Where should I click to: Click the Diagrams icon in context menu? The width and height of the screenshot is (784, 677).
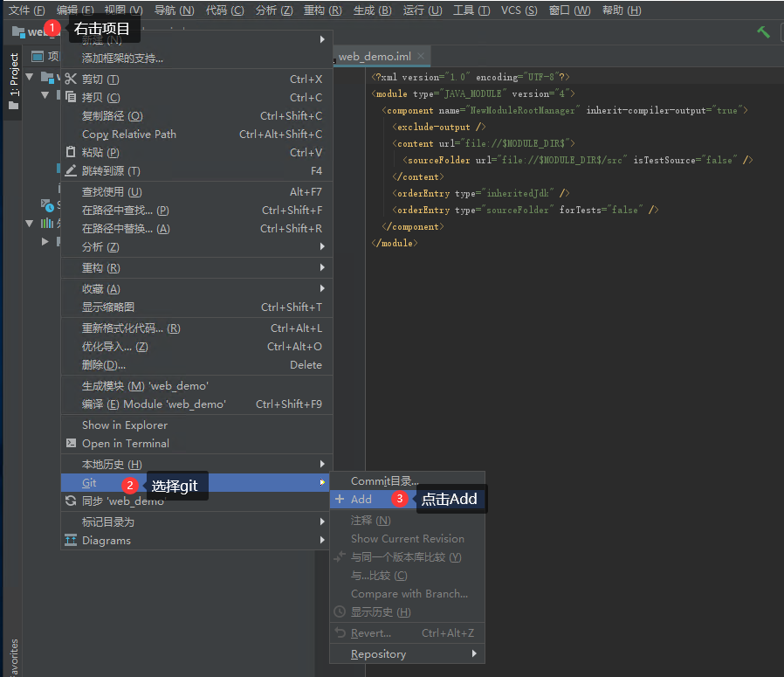point(71,540)
